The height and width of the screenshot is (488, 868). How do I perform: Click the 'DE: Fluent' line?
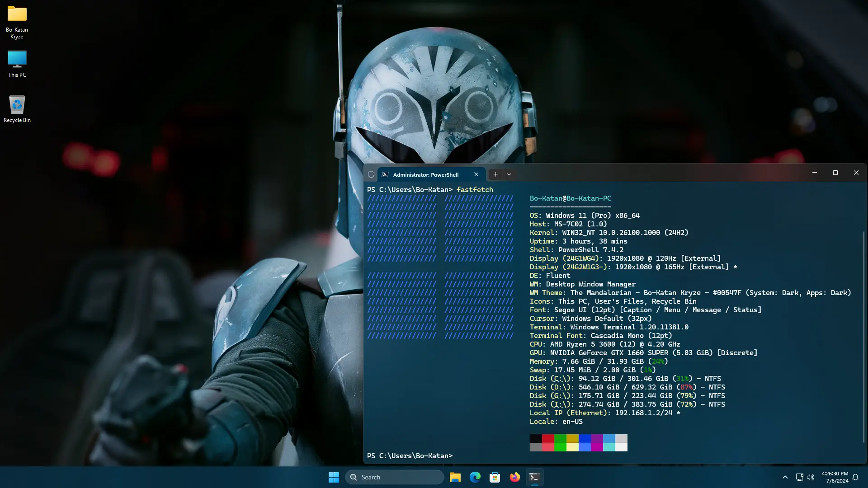[x=550, y=276]
